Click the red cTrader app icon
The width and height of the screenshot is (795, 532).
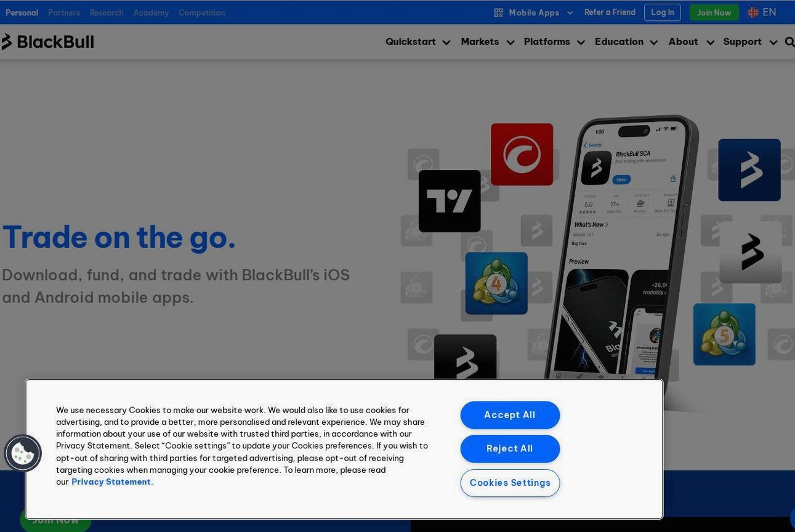tap(522, 155)
